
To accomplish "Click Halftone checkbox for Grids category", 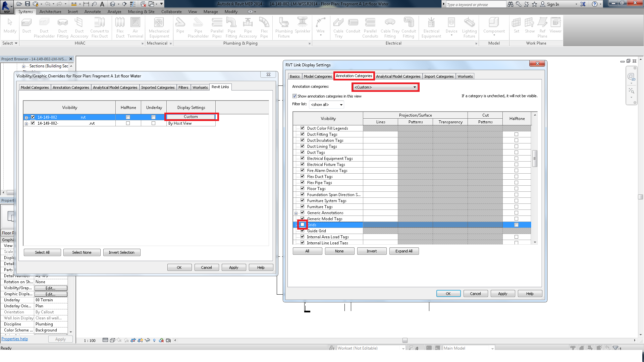I will click(x=517, y=225).
